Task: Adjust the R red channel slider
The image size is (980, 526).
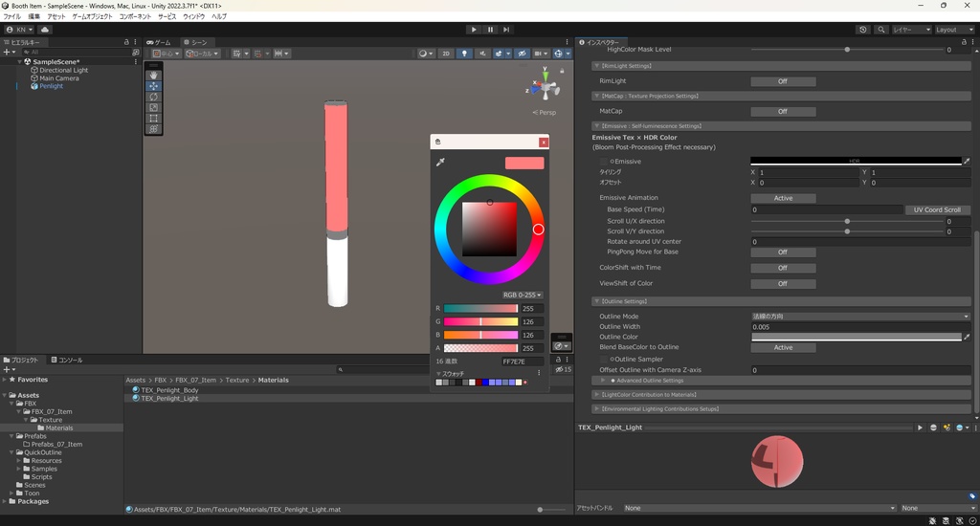Action: pyautogui.click(x=480, y=309)
